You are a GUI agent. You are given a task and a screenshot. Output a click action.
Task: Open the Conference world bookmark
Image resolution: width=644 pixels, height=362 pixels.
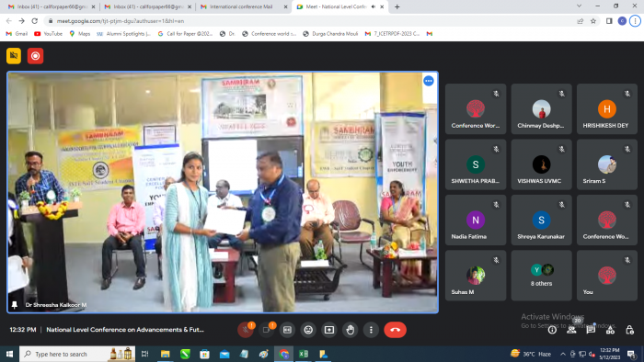pos(269,34)
